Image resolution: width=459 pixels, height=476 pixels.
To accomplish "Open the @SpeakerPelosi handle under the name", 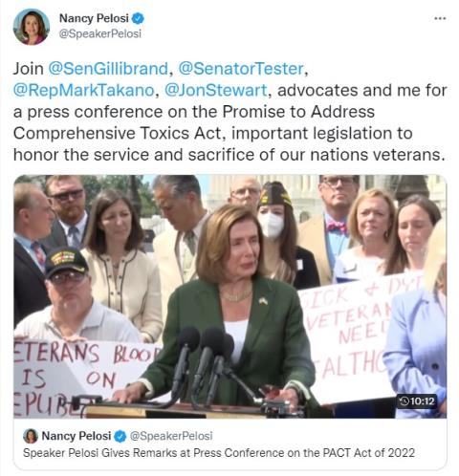I will click(100, 33).
